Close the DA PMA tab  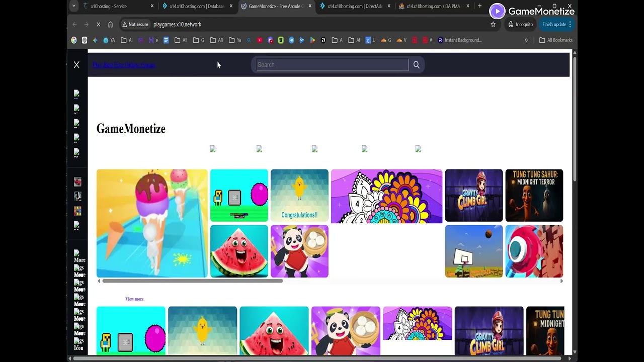click(468, 6)
